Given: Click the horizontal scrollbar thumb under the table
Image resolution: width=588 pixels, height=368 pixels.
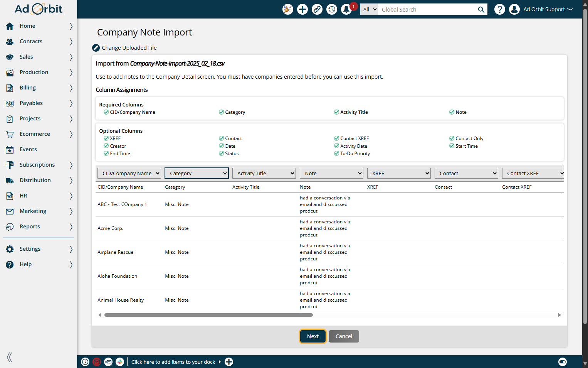Looking at the screenshot, I should click(208, 315).
